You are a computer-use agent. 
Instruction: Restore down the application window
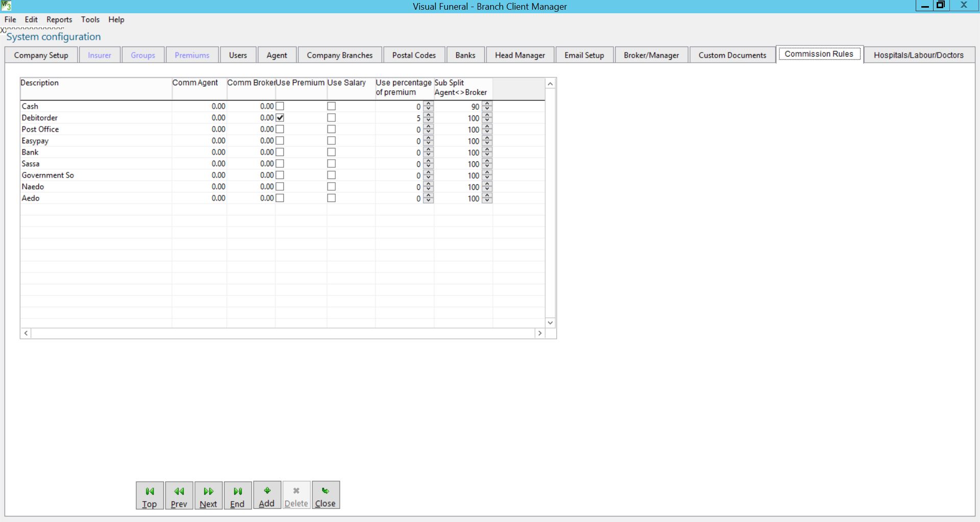pyautogui.click(x=940, y=6)
